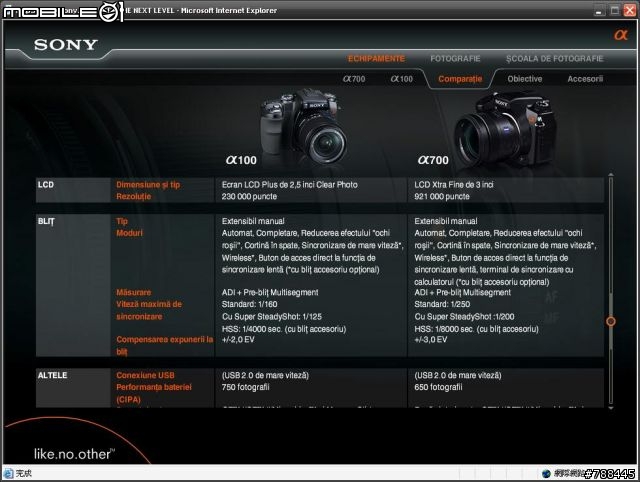Click the α100 camera image
Image resolution: width=640 pixels, height=482 pixels.
pyautogui.click(x=303, y=125)
